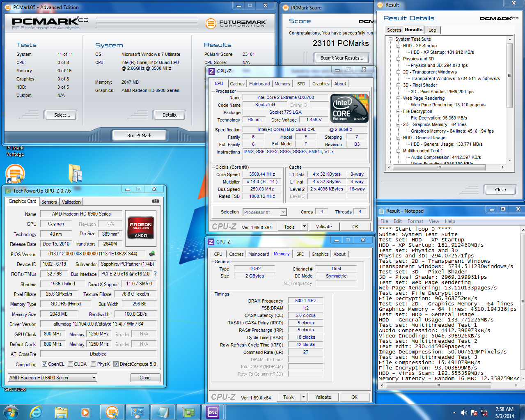
Task: Click the volume speaker tray icon
Action: pyautogui.click(x=464, y=413)
